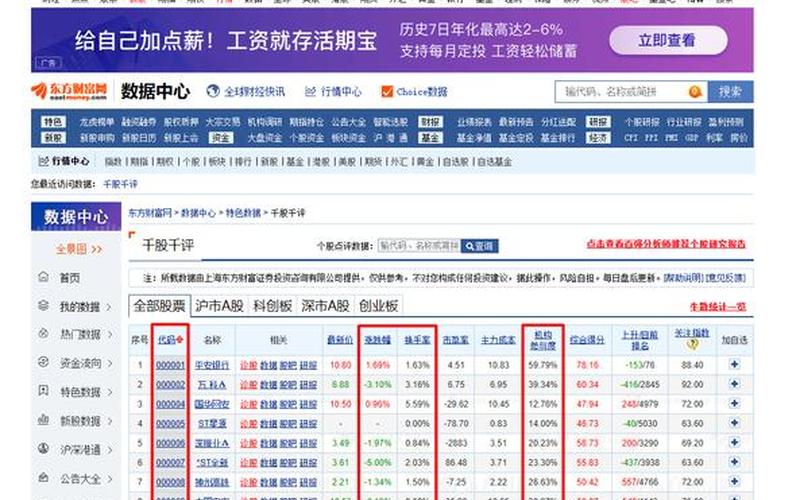Viewport: 800px width, 500px height.
Task: Click 自选基金 in the quotes sub-bar
Action: 494,162
